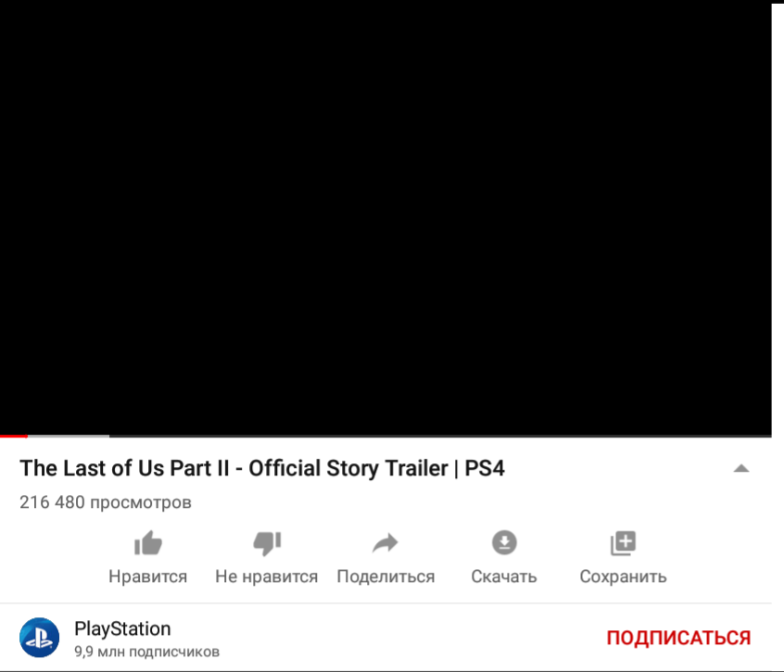Seek within the gray buffered progress bar

69,436
